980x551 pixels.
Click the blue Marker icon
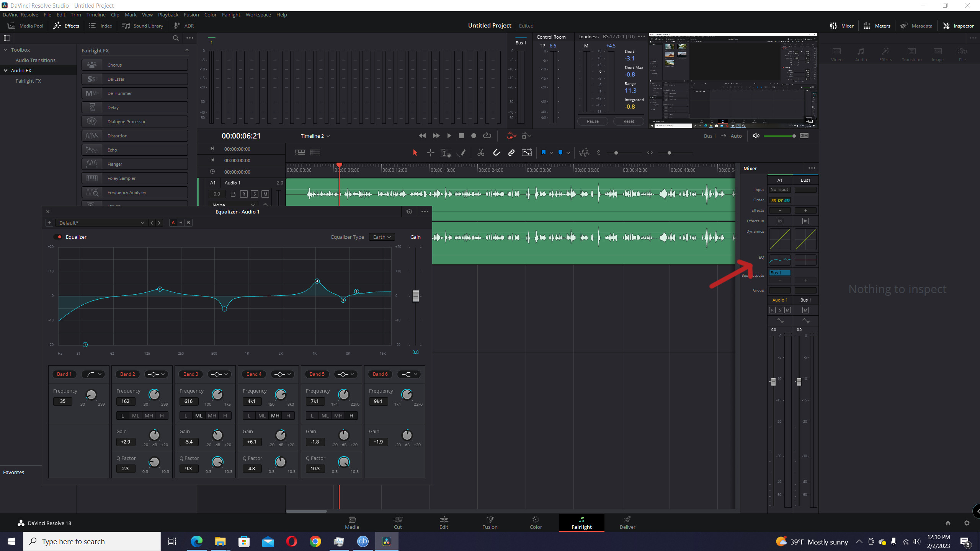click(x=560, y=153)
